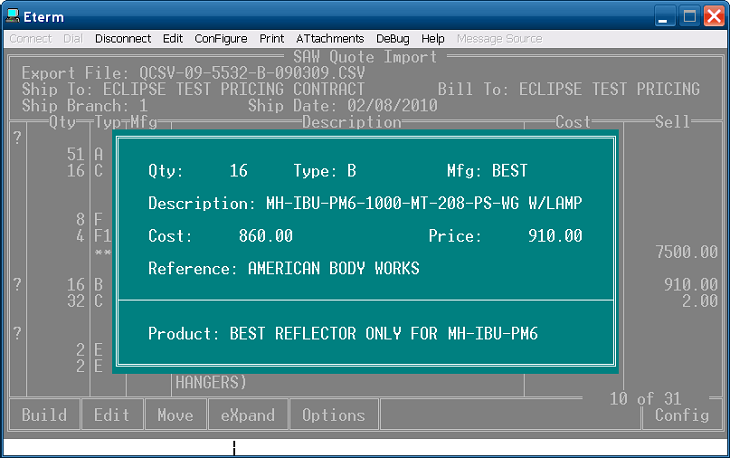Click Bill To ECLIPSE TEST PRICING
This screenshot has height=458, width=730.
coord(609,89)
